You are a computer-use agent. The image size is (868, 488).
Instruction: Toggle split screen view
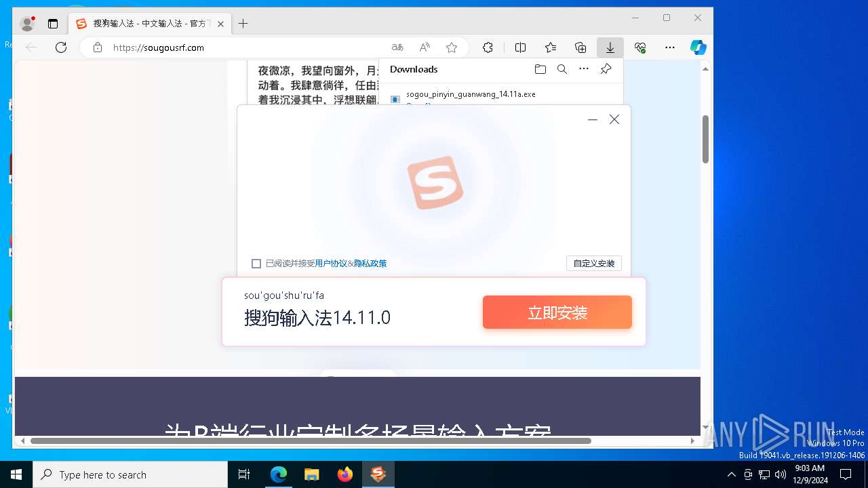pyautogui.click(x=521, y=47)
